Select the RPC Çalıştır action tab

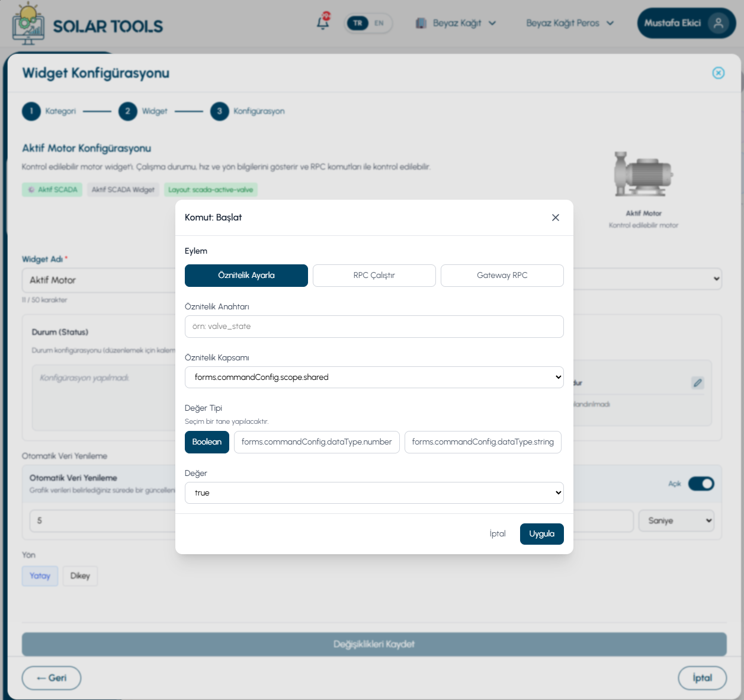point(374,276)
